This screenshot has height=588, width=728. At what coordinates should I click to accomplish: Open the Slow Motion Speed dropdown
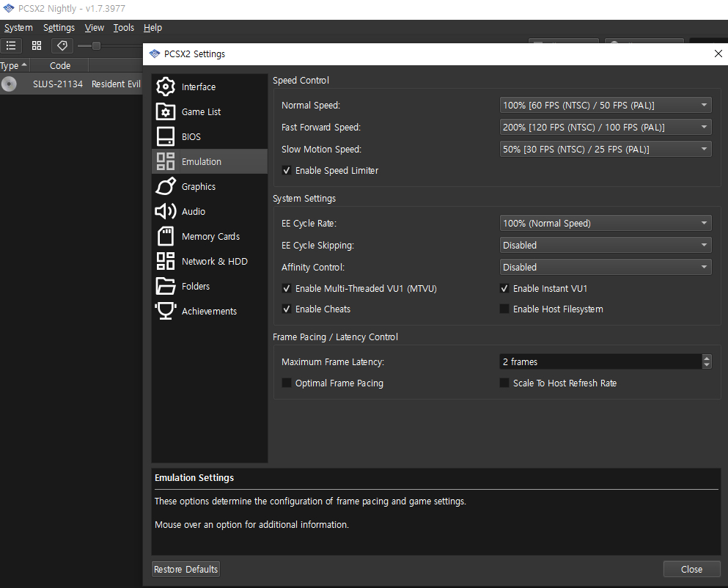(606, 149)
